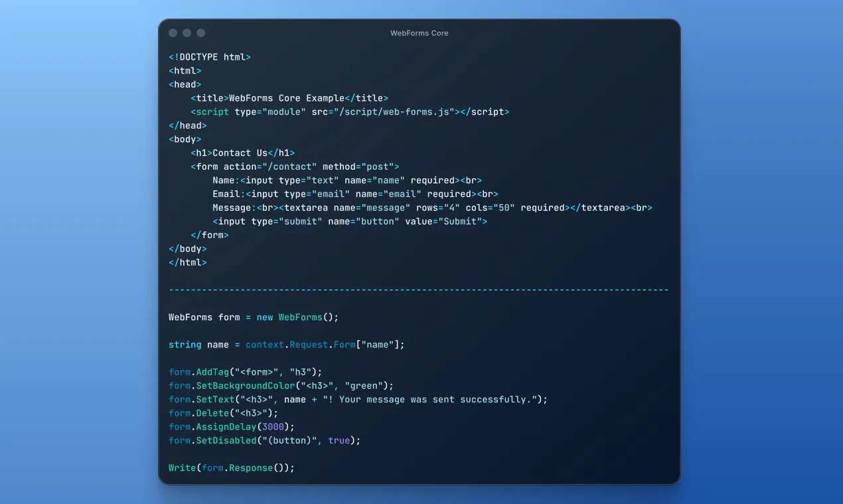The height and width of the screenshot is (504, 843).
Task: Click the '</form>' closing tag line
Action: click(210, 235)
